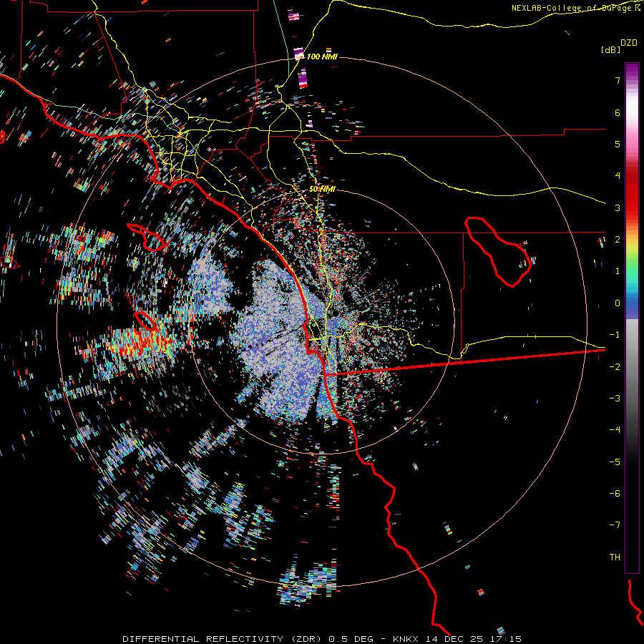Select the 5 value on the scale
This screenshot has height=644, width=644.
(x=618, y=144)
